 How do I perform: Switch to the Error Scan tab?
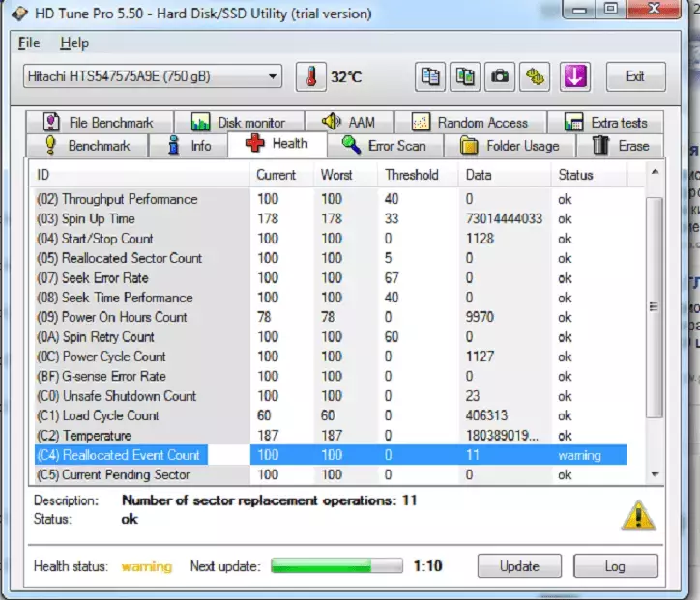pyautogui.click(x=385, y=146)
